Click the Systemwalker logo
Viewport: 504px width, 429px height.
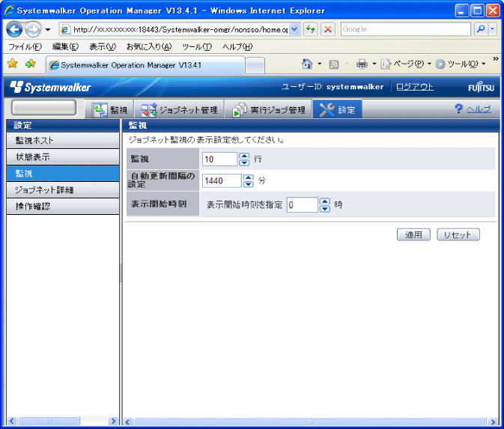(x=50, y=87)
